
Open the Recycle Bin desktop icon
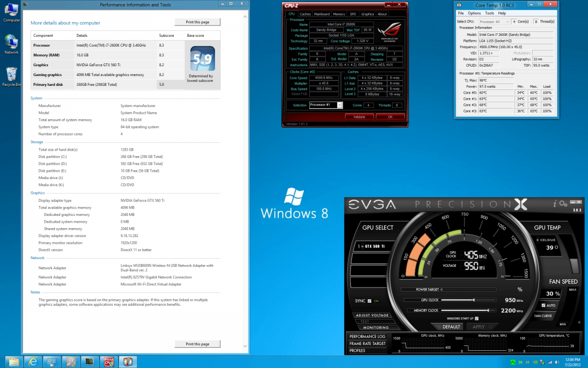(11, 77)
